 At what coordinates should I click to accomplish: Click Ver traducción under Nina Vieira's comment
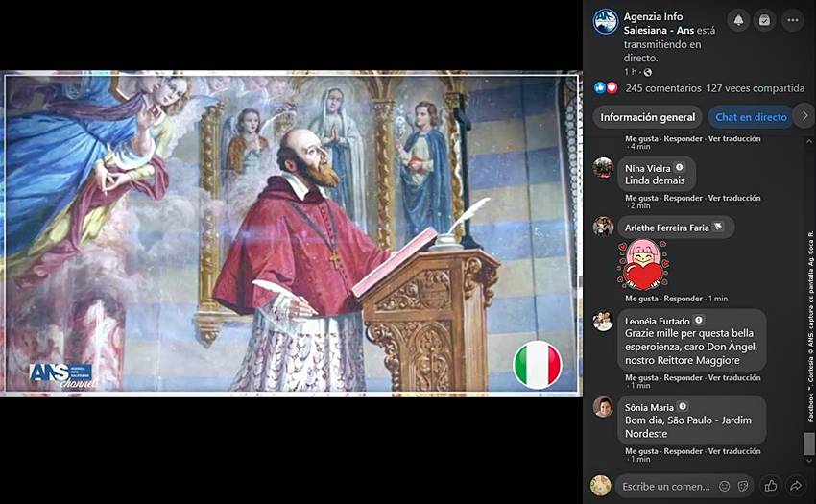coord(734,198)
